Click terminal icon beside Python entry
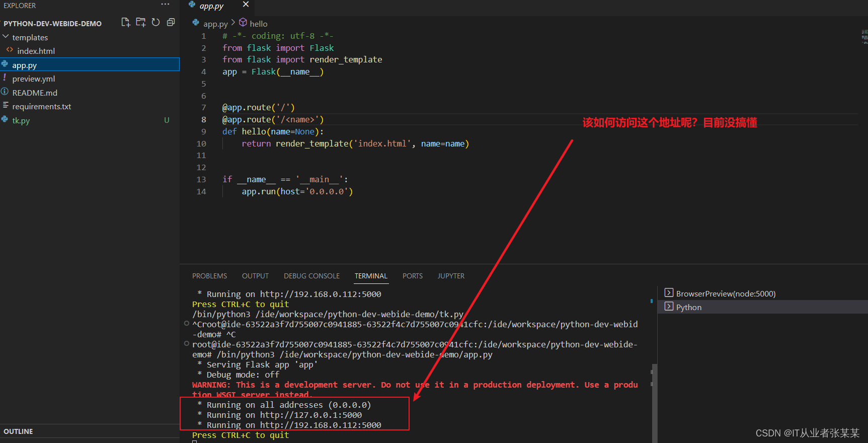 pos(669,307)
